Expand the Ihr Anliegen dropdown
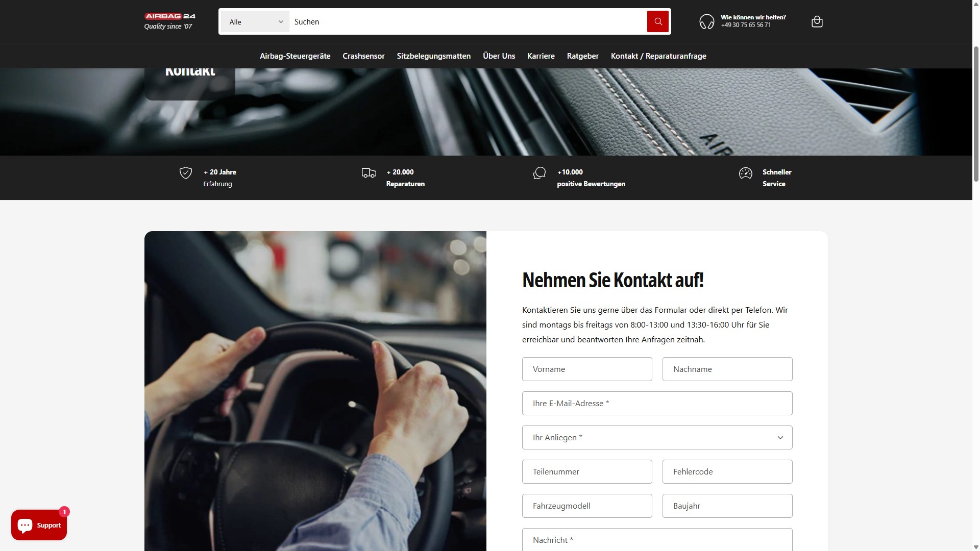The width and height of the screenshot is (980, 551). [x=657, y=437]
